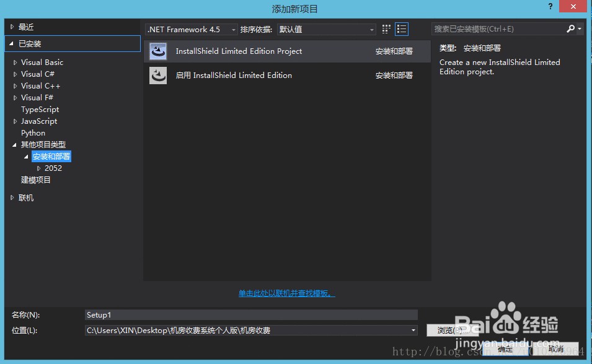Select Visual F# category label
Image resolution: width=592 pixels, height=364 pixels.
point(37,97)
